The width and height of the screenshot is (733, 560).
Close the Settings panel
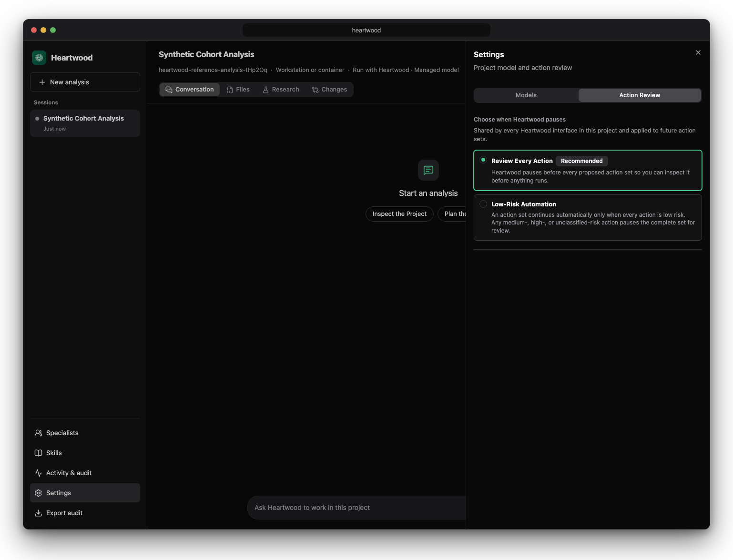[x=698, y=52]
